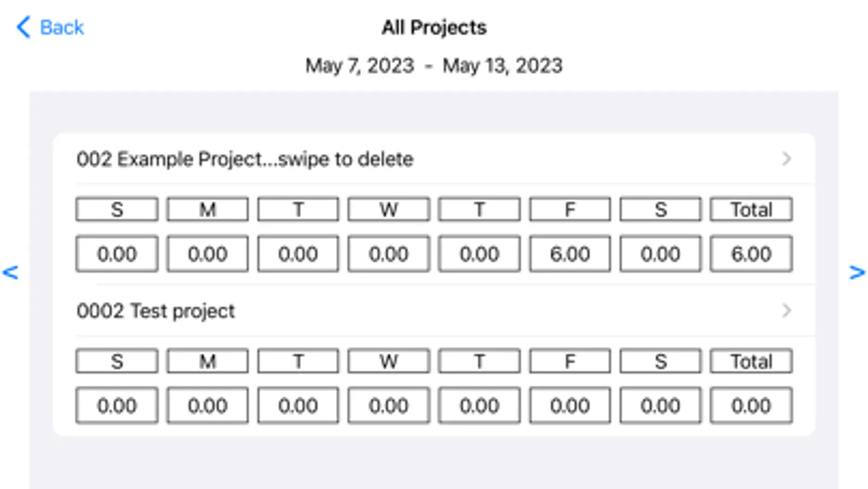The image size is (868, 489).
Task: Select Example Project's Sunday 0.00 hours field
Action: (x=117, y=254)
